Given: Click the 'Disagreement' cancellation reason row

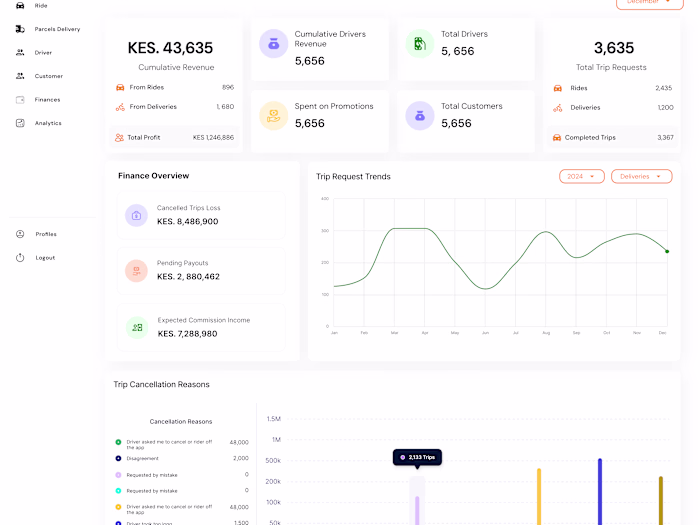Looking at the screenshot, I should (182, 458).
